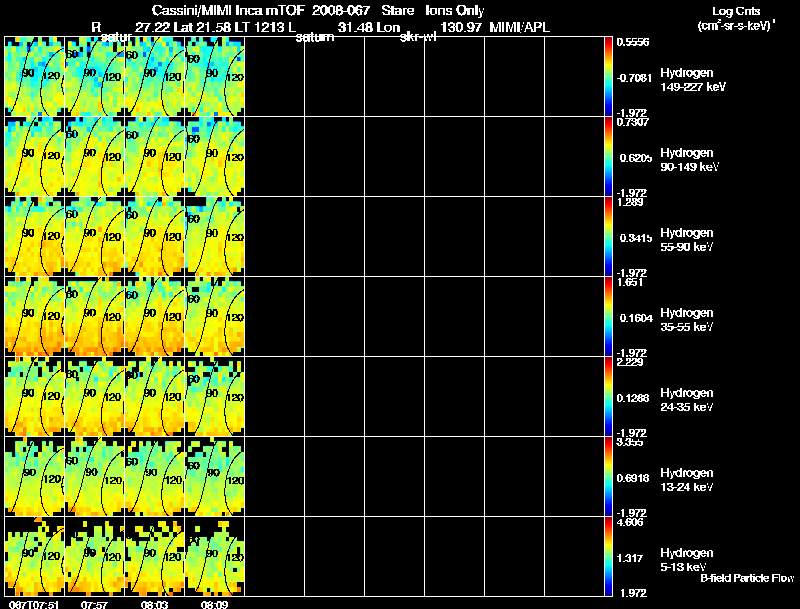Click the Hydrogen 90-149 keV color bar
This screenshot has height=609, width=800.
[x=608, y=157]
